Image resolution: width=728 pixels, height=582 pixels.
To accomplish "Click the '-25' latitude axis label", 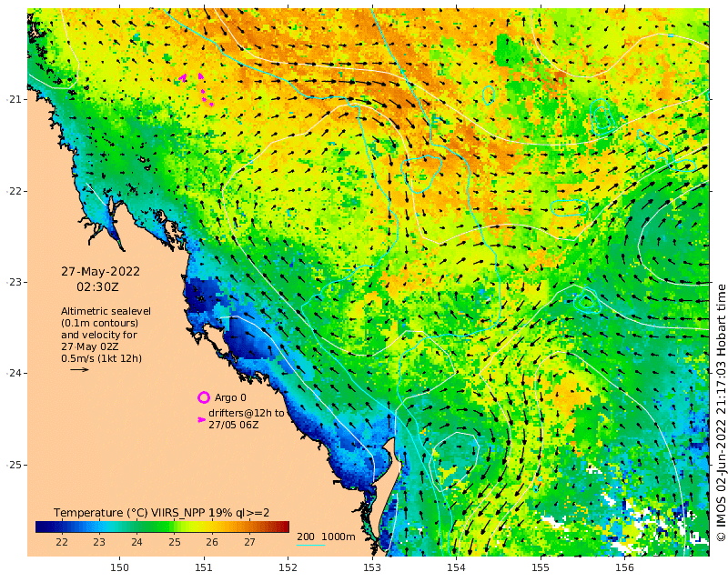I will point(13,465).
